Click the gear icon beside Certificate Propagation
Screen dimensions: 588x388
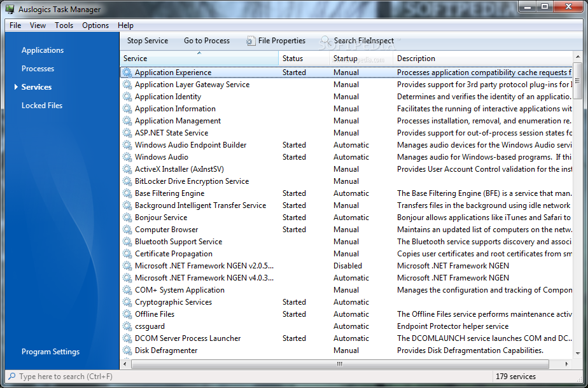tap(127, 254)
